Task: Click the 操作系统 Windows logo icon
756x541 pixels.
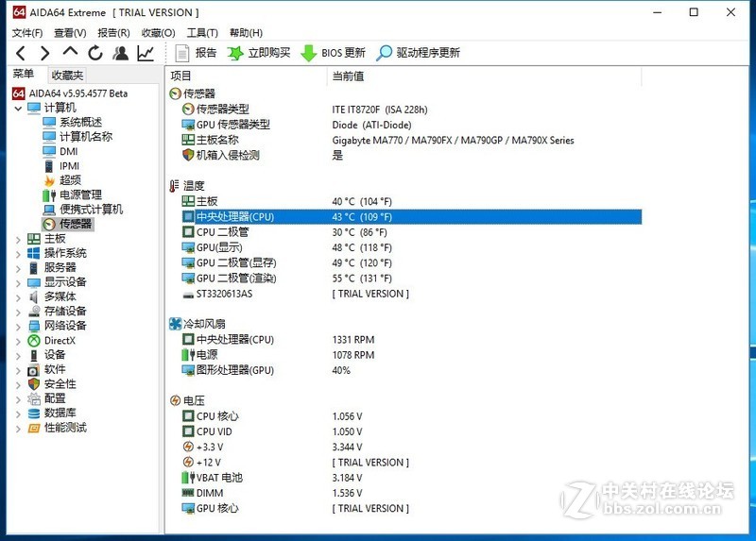Action: (34, 253)
